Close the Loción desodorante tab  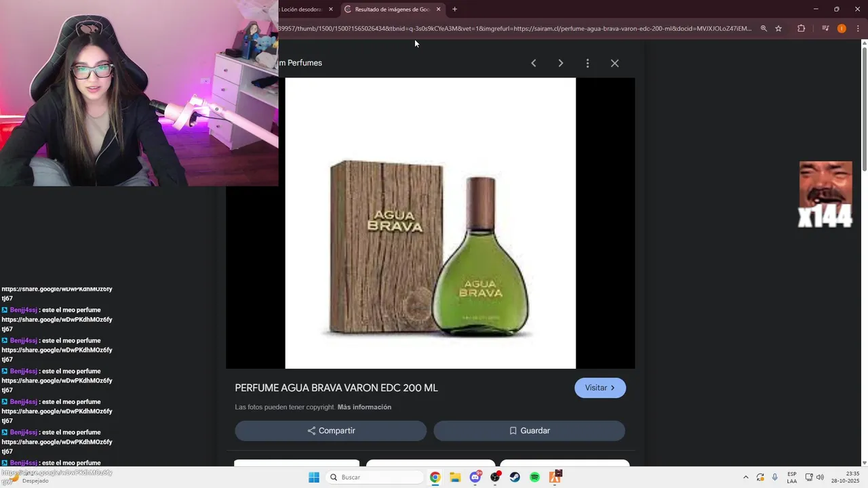tap(331, 9)
